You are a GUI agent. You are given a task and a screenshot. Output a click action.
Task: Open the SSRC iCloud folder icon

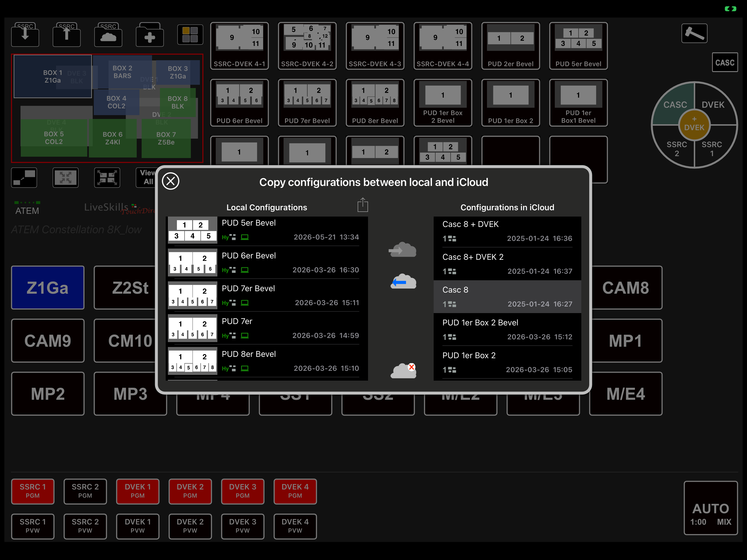[108, 34]
